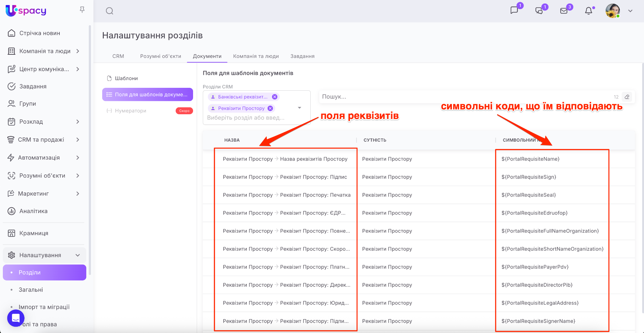Open the chat messages icon

[x=514, y=10]
